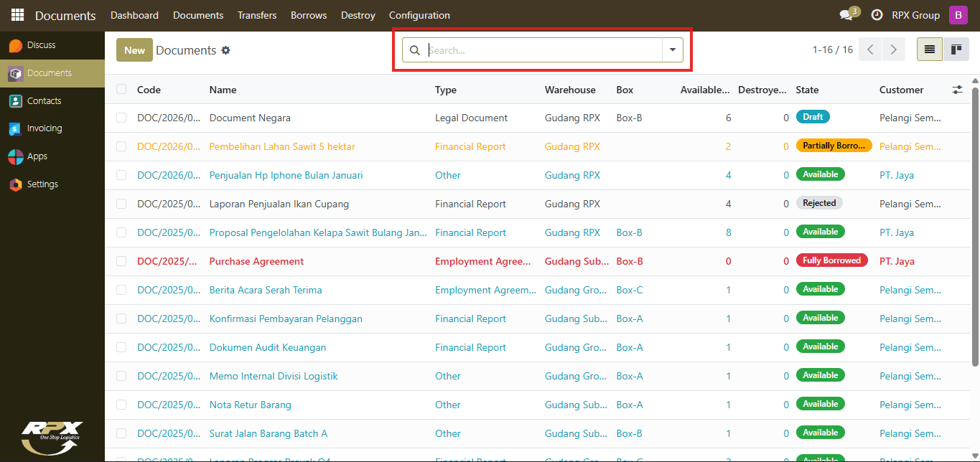The image size is (980, 462).
Task: Click the Contacts sidebar icon
Action: click(16, 101)
